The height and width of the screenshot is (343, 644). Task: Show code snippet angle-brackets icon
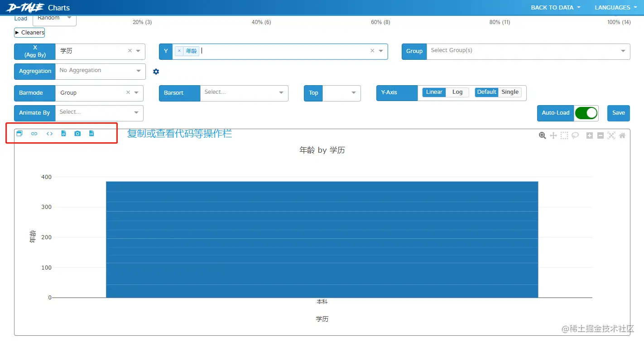coord(49,134)
